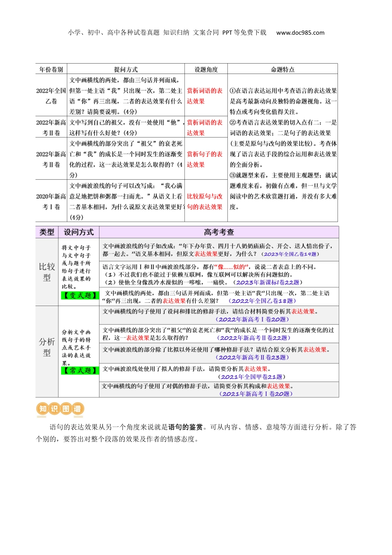Viewport: 392px width, 555px height.
Task: Click the 比较型 type cell
Action: pyautogui.click(x=47, y=272)
